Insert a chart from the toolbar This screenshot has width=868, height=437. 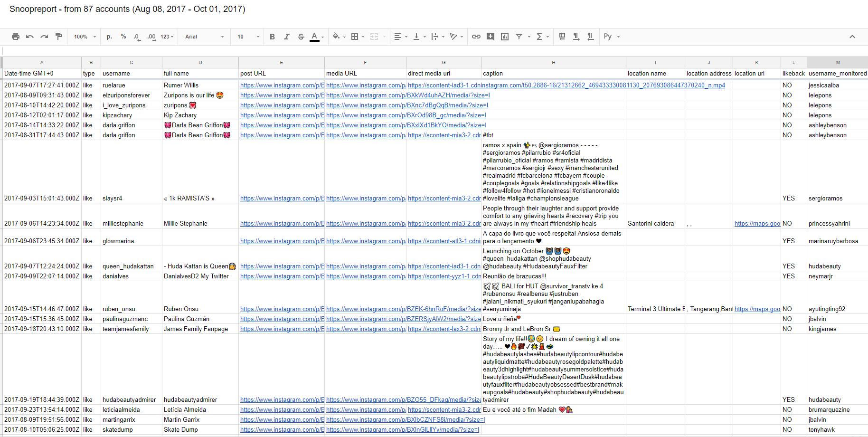(505, 37)
